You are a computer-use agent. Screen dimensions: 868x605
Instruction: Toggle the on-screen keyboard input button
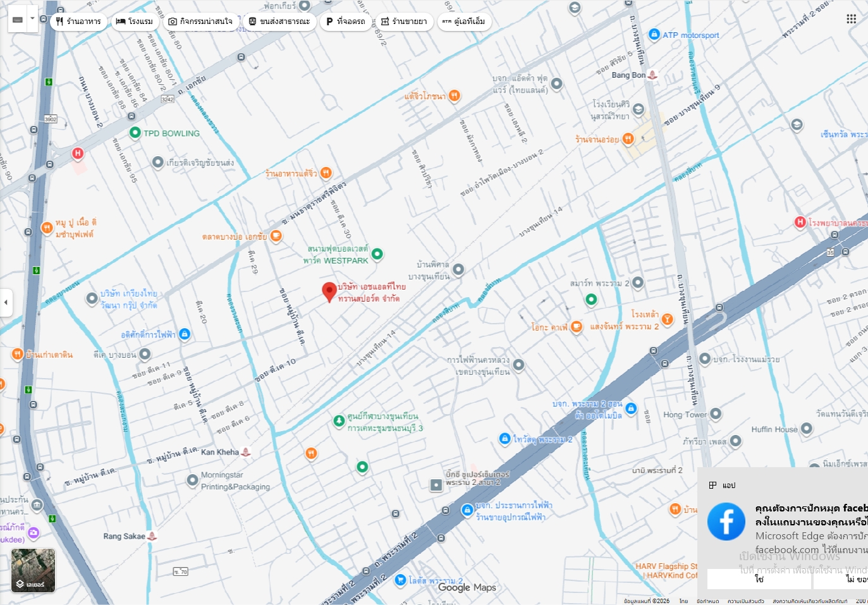18,19
